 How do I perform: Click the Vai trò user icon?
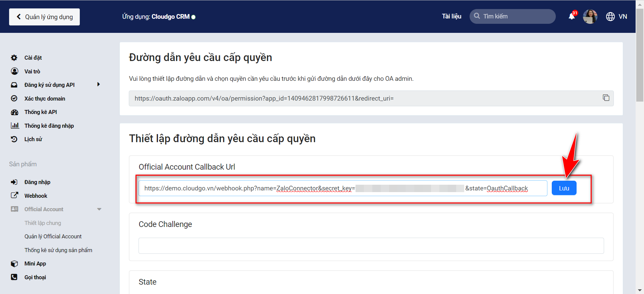(14, 71)
